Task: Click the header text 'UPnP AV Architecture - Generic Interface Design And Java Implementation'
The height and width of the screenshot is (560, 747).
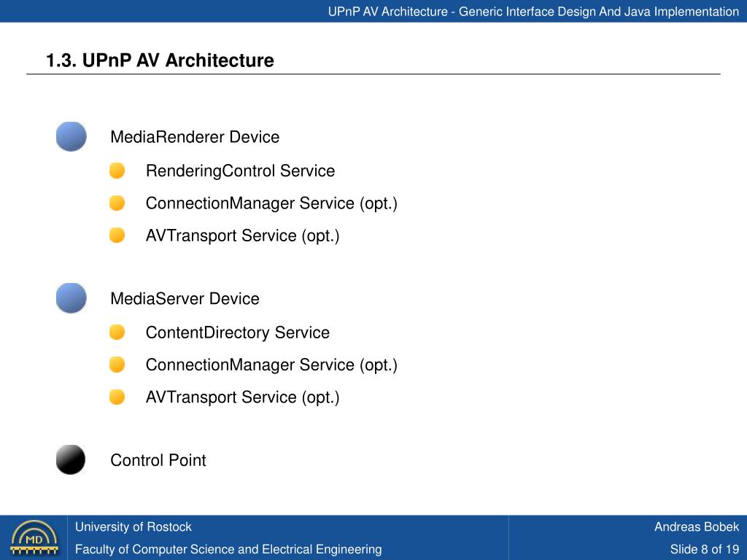Action: coord(533,12)
